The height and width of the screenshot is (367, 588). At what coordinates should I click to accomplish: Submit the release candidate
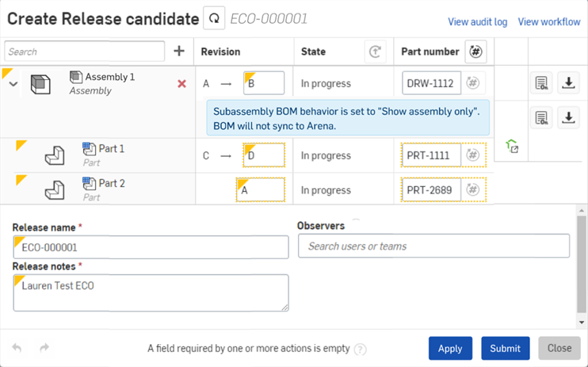tap(505, 348)
